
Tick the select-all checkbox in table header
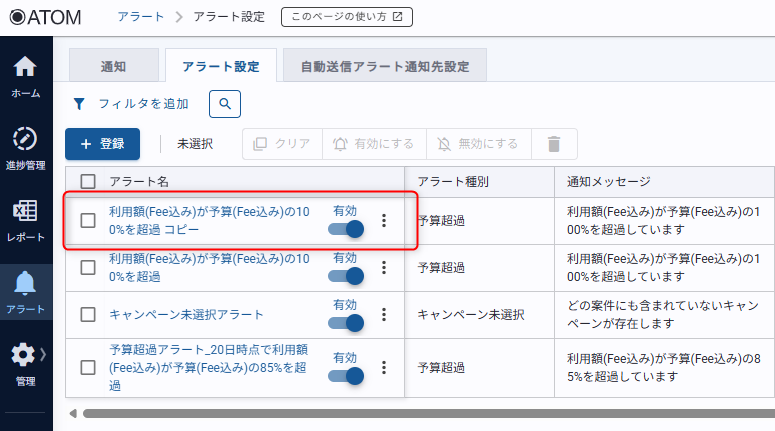coord(88,182)
